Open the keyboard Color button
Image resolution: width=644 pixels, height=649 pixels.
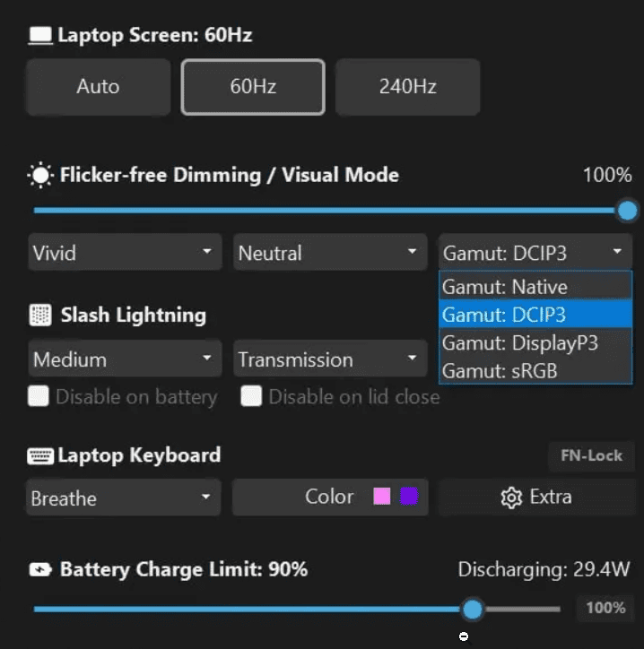(x=330, y=498)
